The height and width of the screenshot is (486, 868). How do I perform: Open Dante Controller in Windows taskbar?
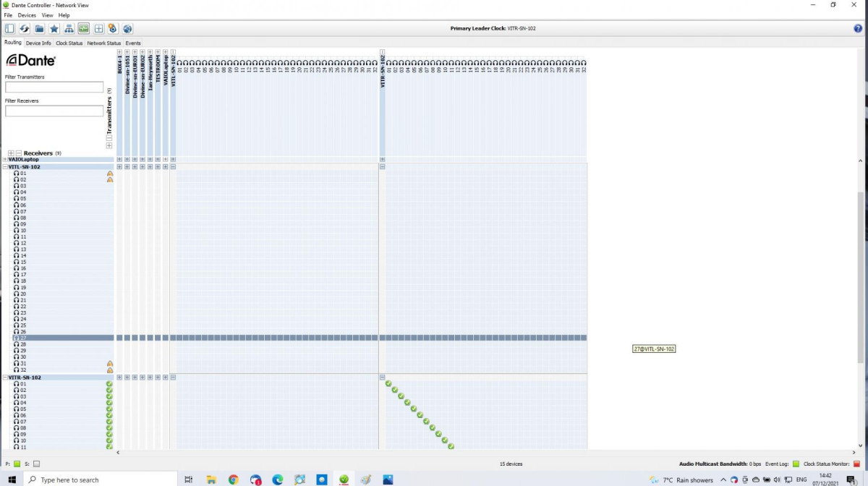point(344,479)
